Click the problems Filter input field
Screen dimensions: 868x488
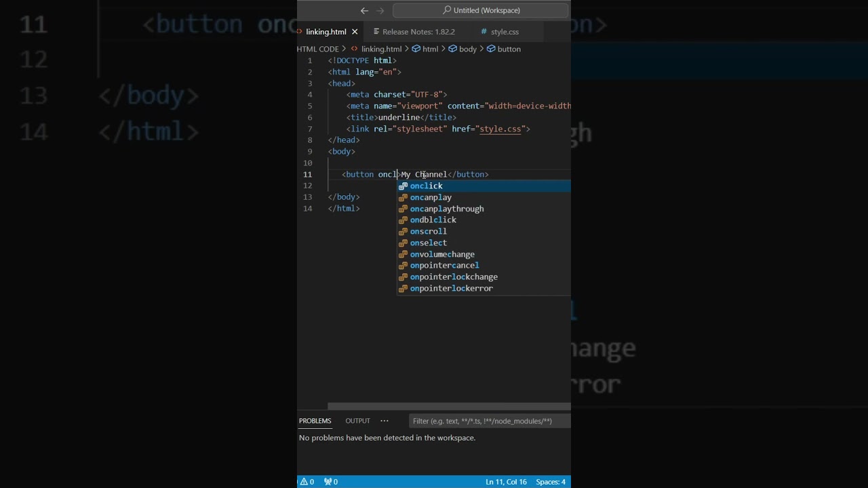[488, 421]
